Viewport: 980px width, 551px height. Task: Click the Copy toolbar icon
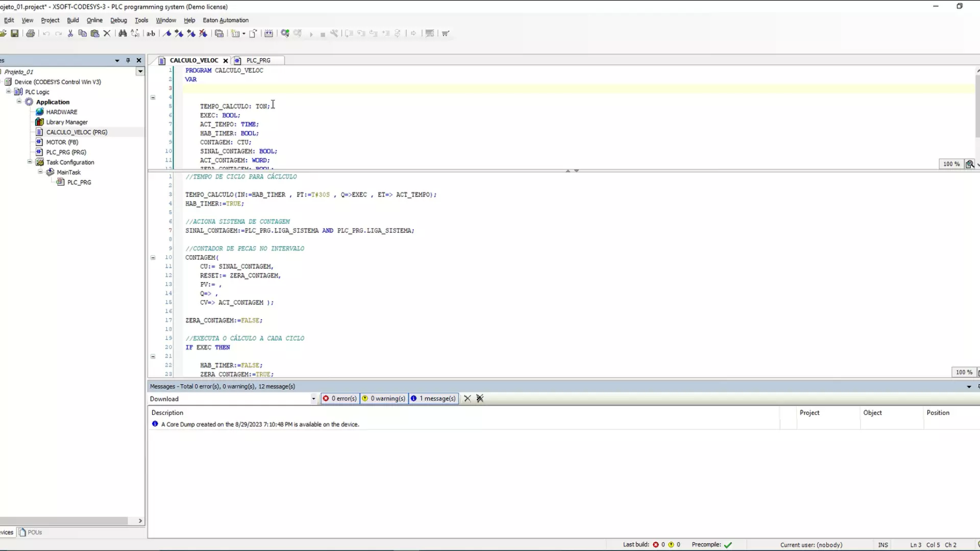[x=82, y=34]
